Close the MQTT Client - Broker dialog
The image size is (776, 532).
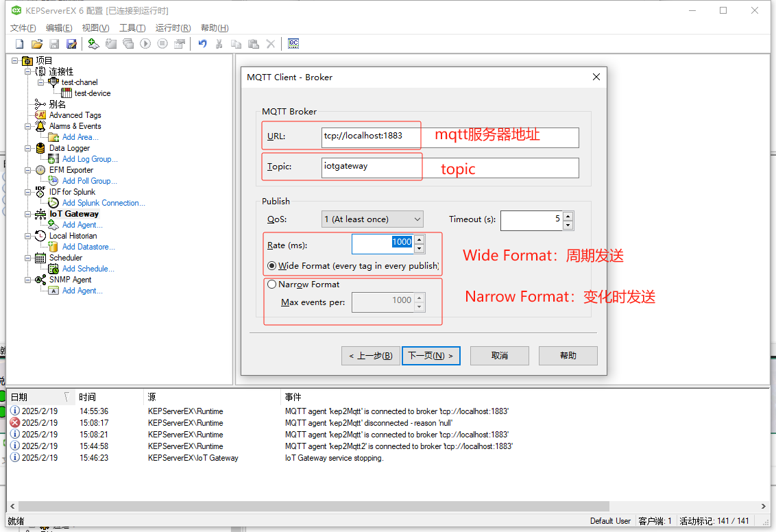click(596, 77)
